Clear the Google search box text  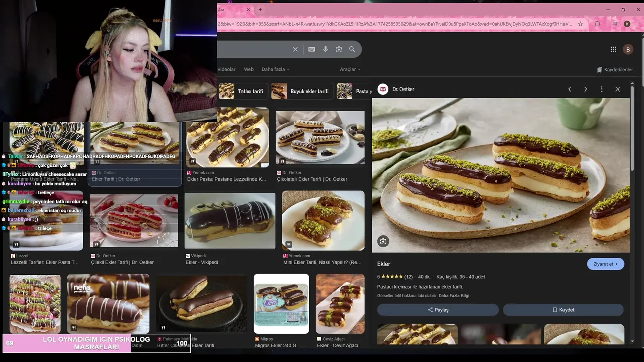(295, 49)
